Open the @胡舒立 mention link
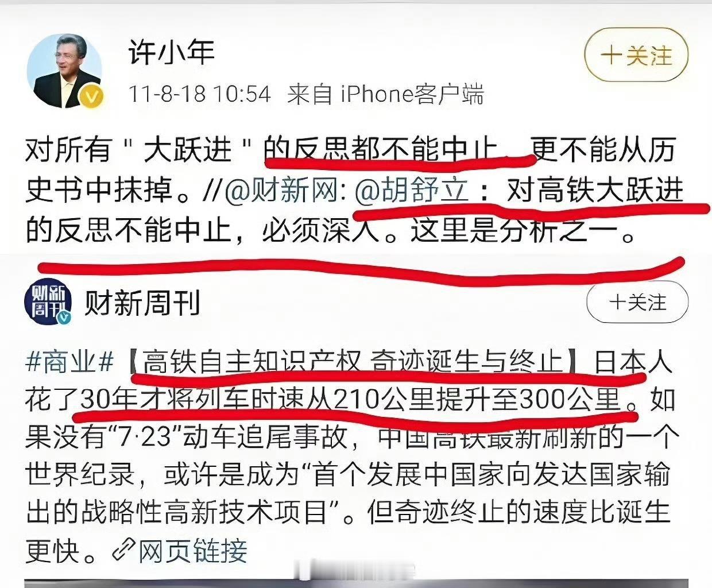This screenshot has height=588, width=712. 412,190
